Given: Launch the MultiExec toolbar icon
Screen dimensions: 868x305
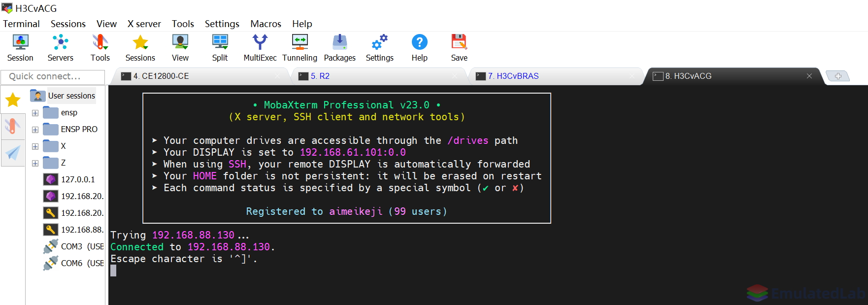Looking at the screenshot, I should point(260,48).
